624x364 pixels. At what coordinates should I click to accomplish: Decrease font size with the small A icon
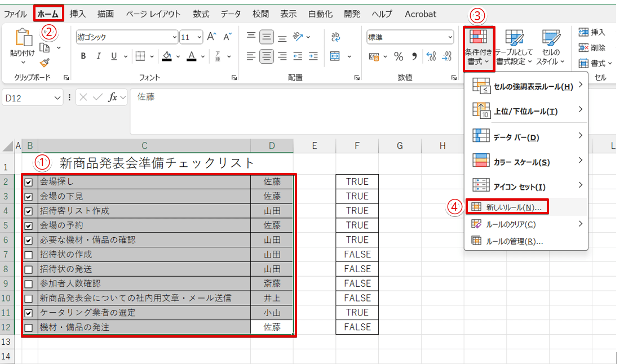(227, 37)
